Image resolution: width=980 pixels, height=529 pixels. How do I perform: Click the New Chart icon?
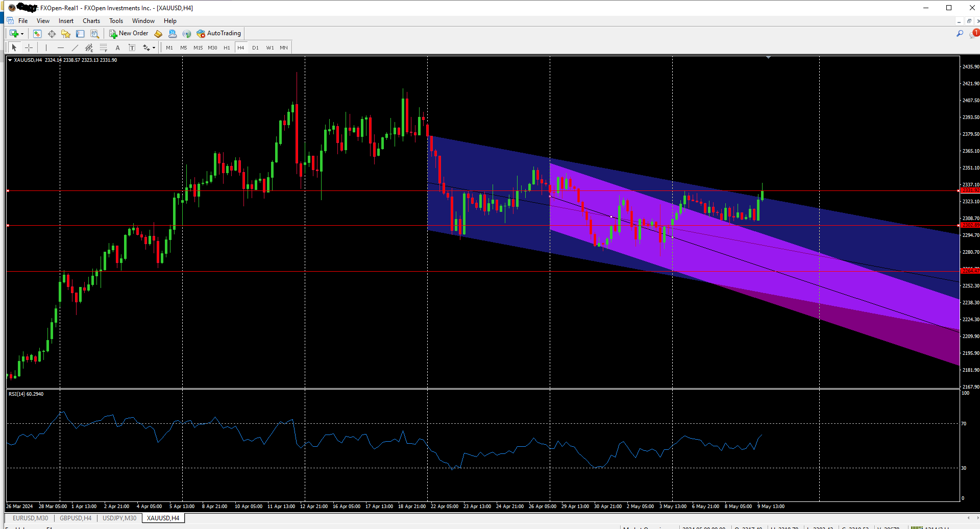(14, 34)
